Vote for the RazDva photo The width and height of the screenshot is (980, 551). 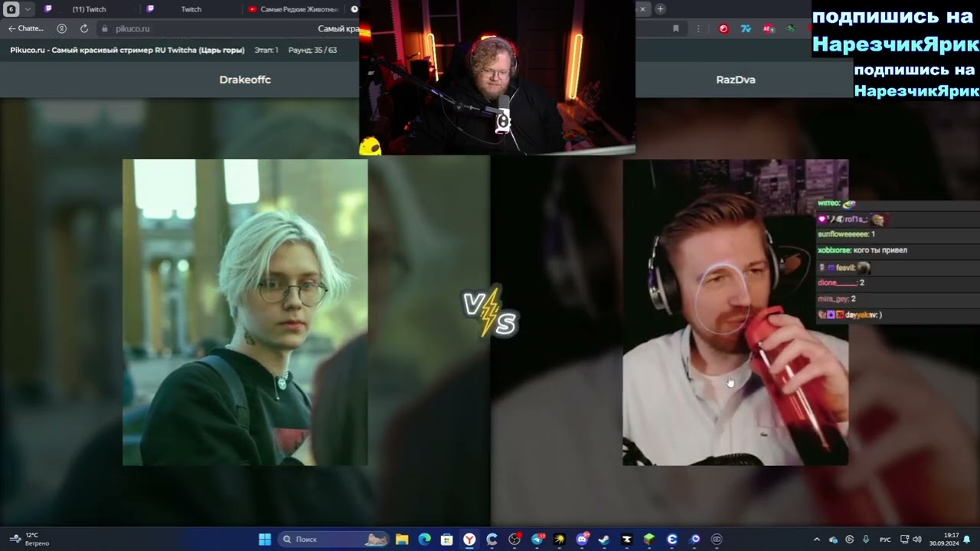click(735, 312)
